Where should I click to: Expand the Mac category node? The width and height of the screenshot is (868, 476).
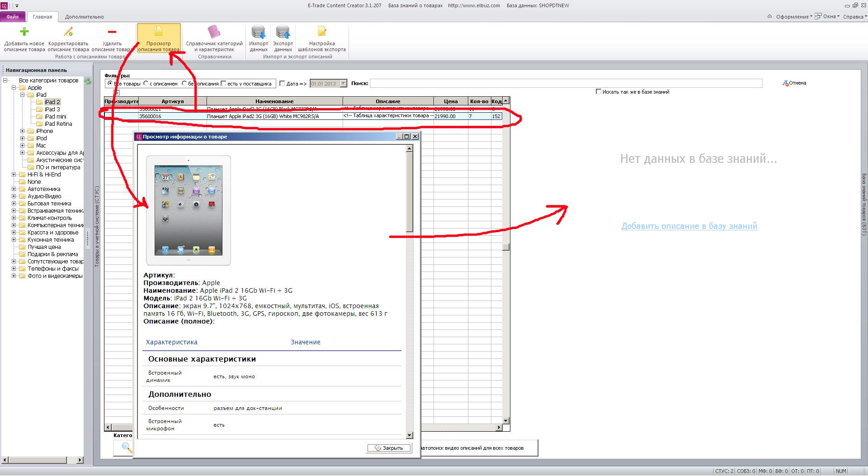pos(22,146)
